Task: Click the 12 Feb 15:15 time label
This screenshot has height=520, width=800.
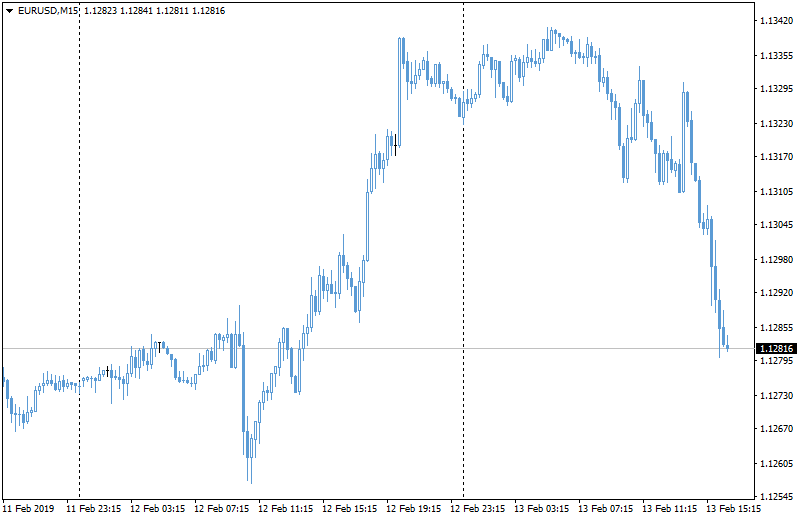Action: (x=350, y=509)
